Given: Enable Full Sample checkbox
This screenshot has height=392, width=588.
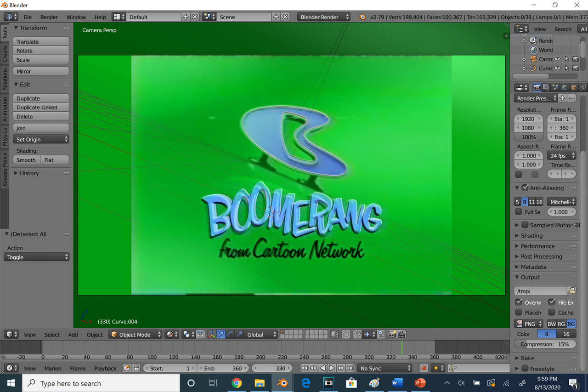Looking at the screenshot, I should tap(519, 212).
